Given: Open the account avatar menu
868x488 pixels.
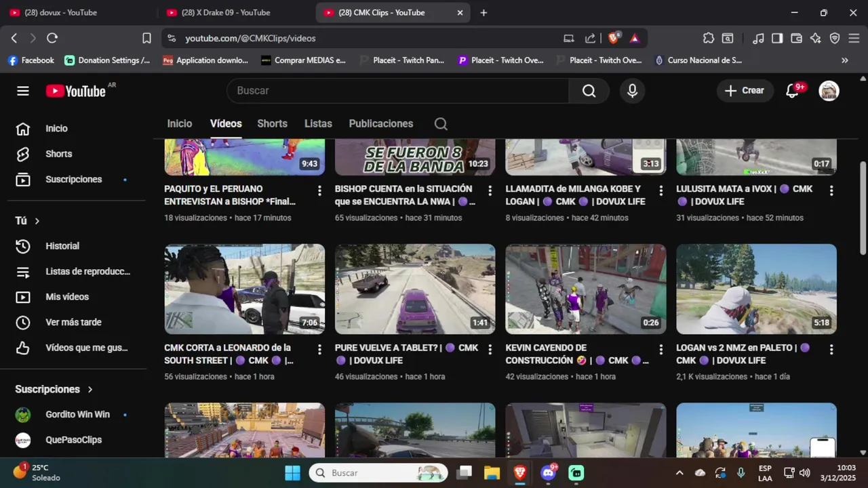Looking at the screenshot, I should pyautogui.click(x=829, y=91).
